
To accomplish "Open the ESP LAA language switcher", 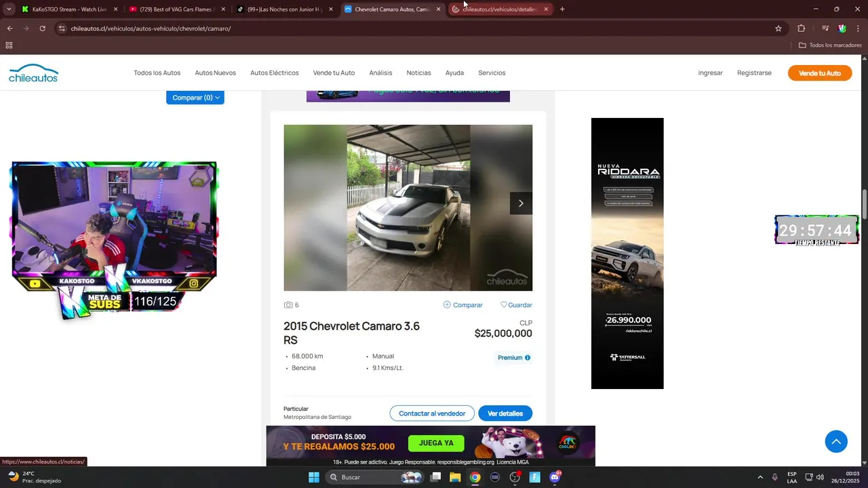I will [792, 477].
